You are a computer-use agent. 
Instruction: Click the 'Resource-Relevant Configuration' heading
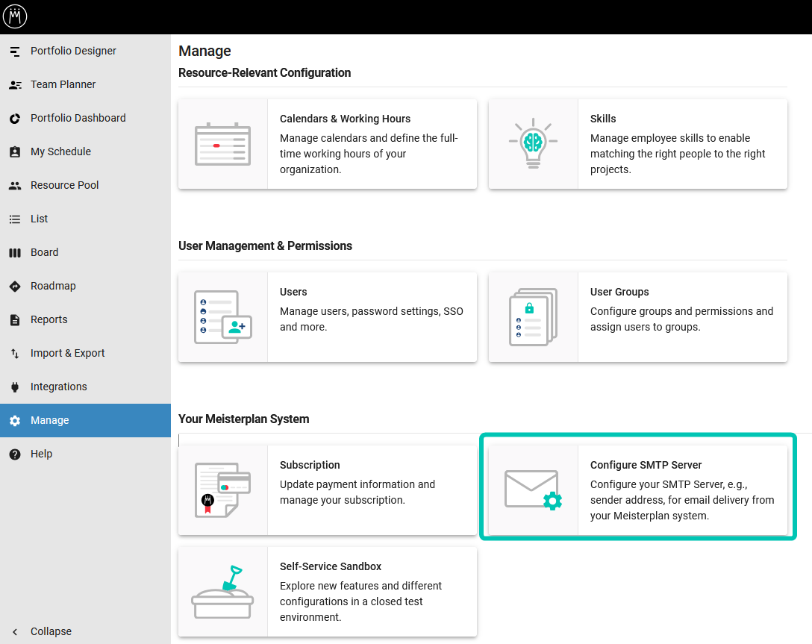click(x=265, y=73)
